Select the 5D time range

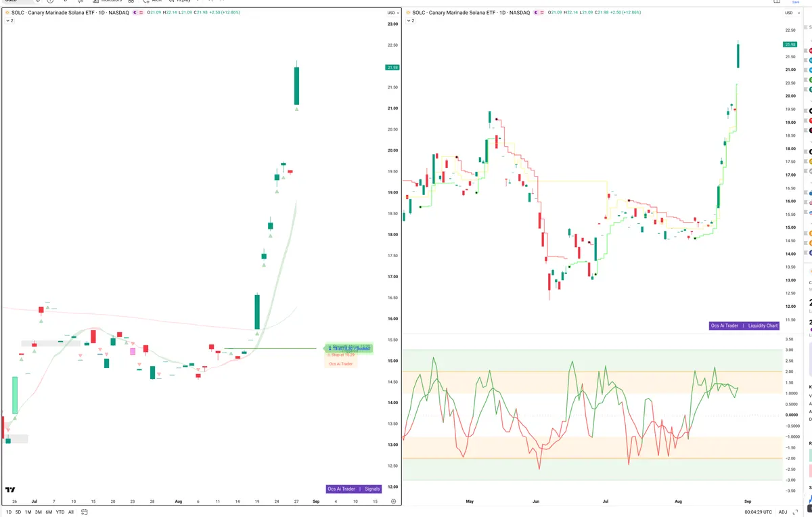click(18, 512)
